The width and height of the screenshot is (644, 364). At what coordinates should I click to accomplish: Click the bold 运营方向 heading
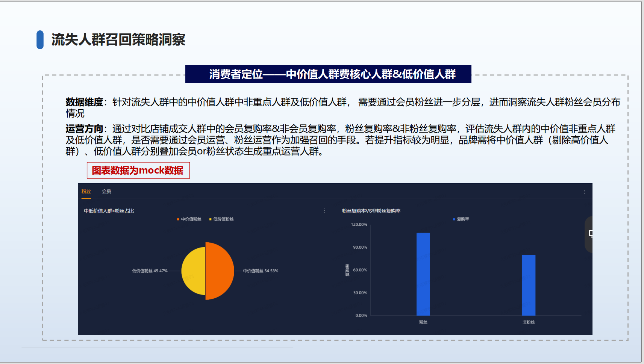pos(84,129)
